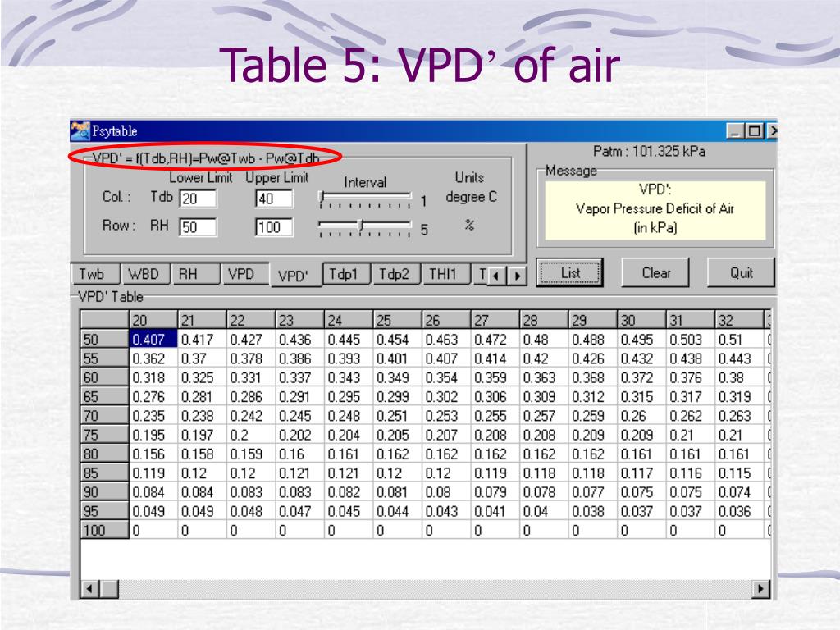This screenshot has height=630, width=840.
Task: Select row header 65
Action: click(104, 396)
